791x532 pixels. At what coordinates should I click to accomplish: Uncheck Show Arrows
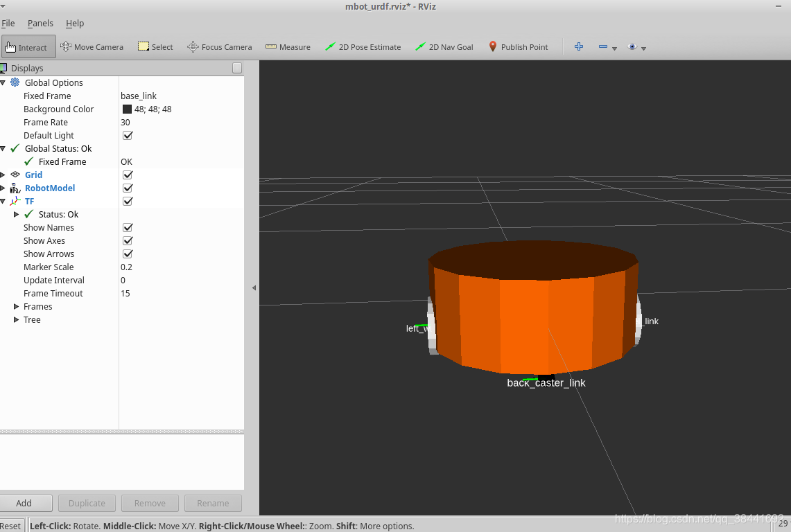pyautogui.click(x=128, y=254)
